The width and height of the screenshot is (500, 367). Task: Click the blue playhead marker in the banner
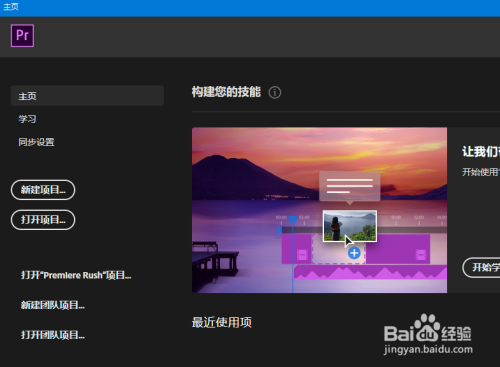pos(293,220)
